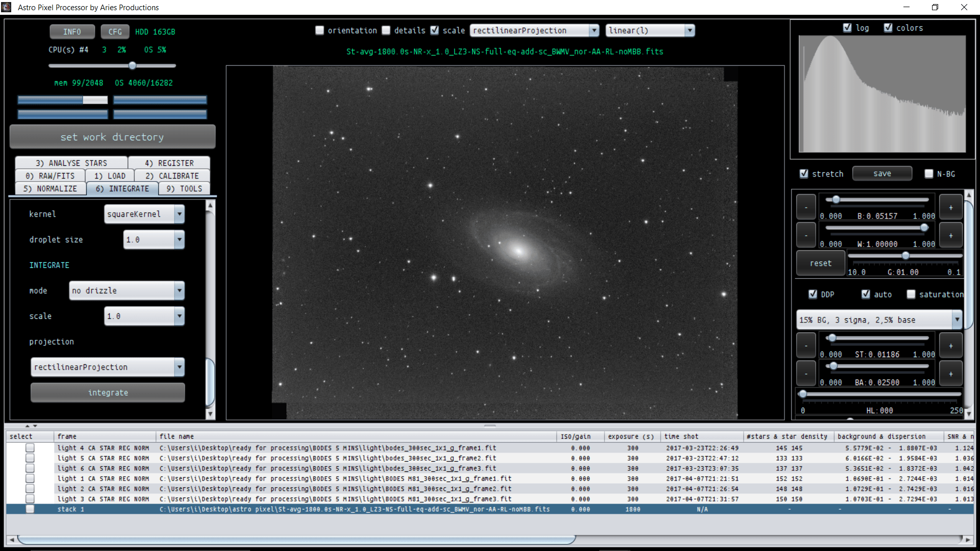Click the CPU threads slider handle
Viewport: 980px width, 551px height.
tap(132, 66)
